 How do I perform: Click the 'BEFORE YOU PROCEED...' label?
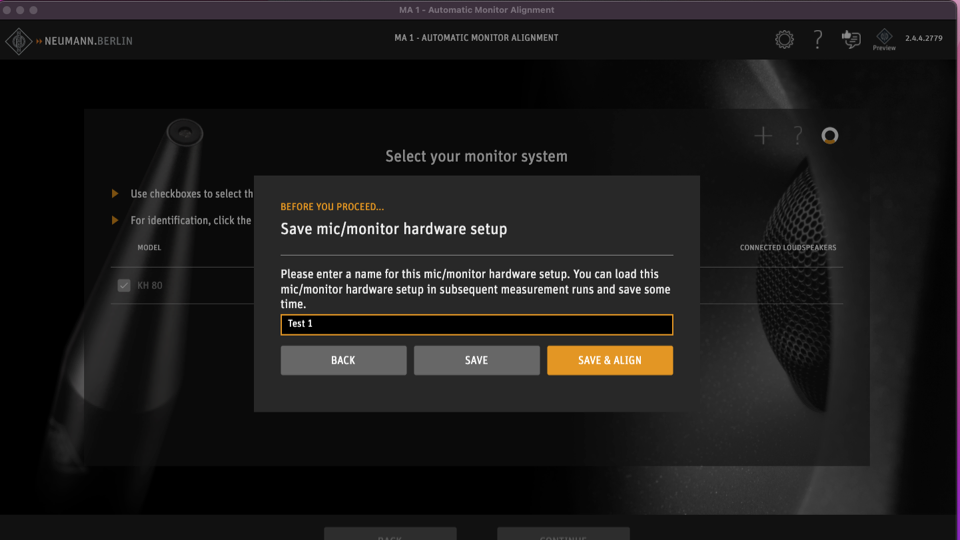pyautogui.click(x=332, y=207)
